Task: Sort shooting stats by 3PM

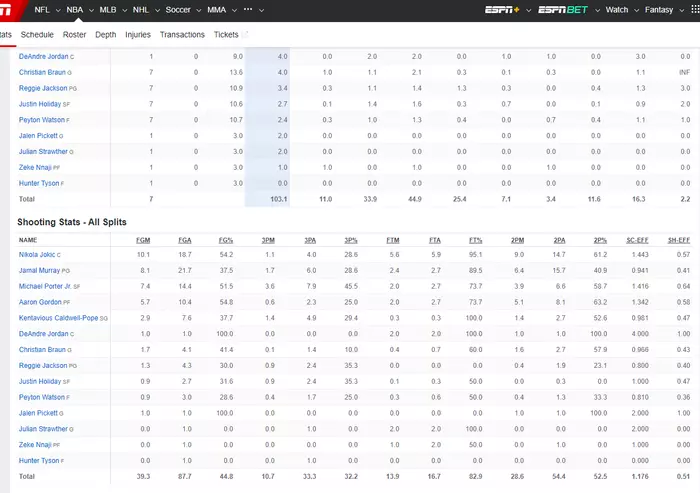Action: pos(268,240)
